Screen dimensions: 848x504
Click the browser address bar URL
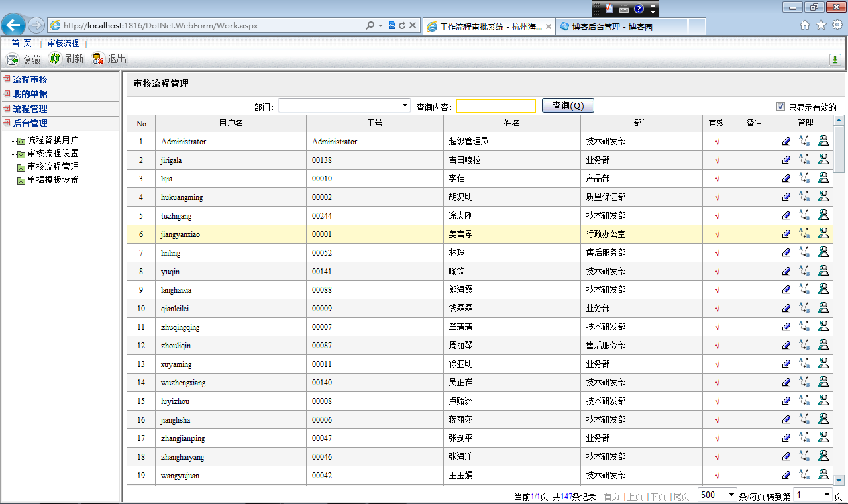pyautogui.click(x=161, y=26)
